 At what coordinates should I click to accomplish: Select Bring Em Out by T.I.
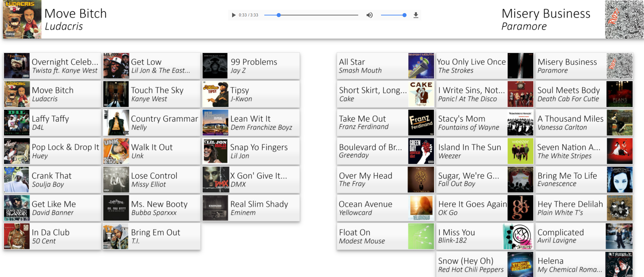[x=152, y=236]
